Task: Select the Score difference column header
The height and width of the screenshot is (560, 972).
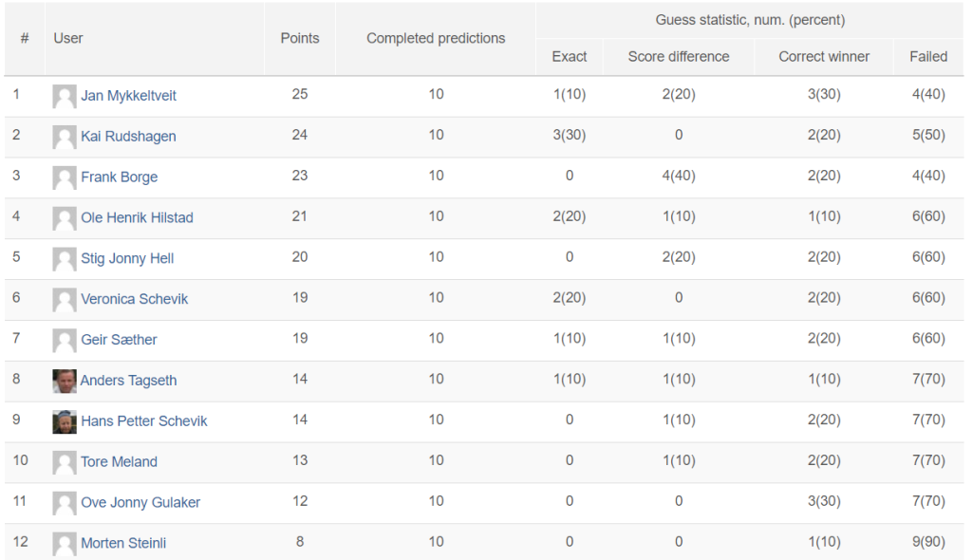Action: [678, 56]
